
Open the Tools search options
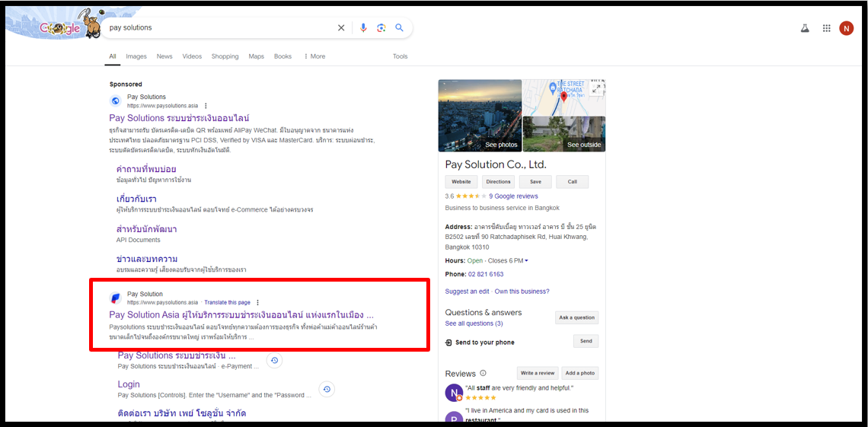[400, 56]
